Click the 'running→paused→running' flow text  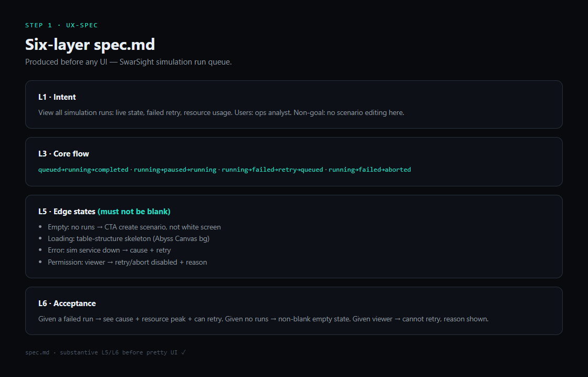[175, 170]
